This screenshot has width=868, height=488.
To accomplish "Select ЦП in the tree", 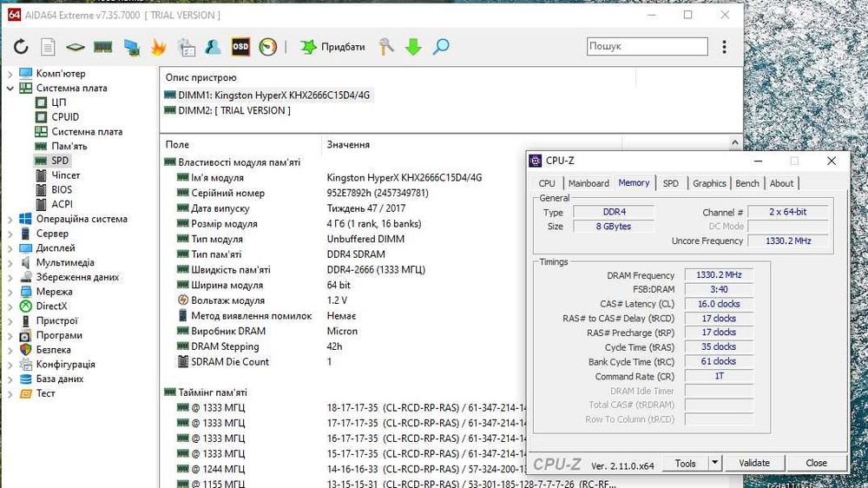I will pos(59,102).
